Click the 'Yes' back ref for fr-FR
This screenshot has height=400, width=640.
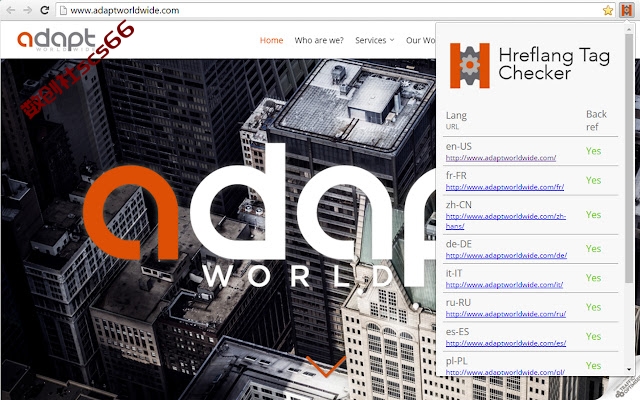click(x=593, y=180)
